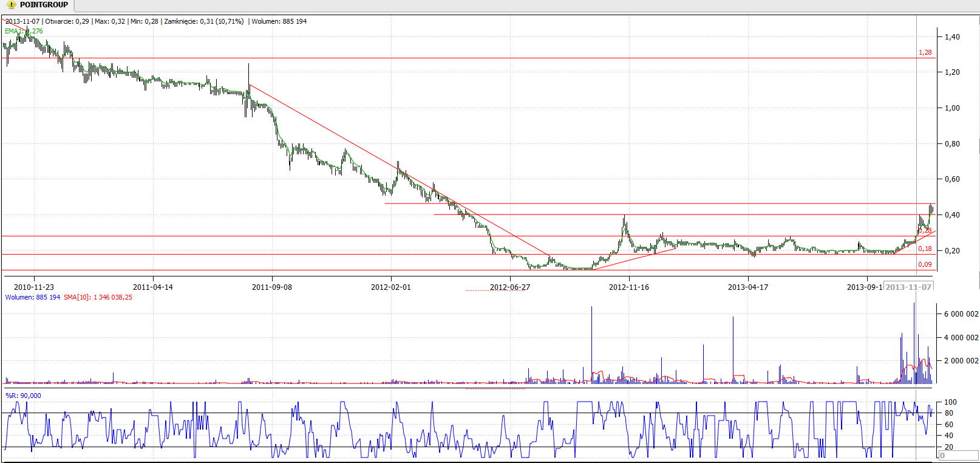Viewport: 980px width, 463px height.
Task: Click the yellow warning icon on POINTGROUP tab
Action: [12, 5]
